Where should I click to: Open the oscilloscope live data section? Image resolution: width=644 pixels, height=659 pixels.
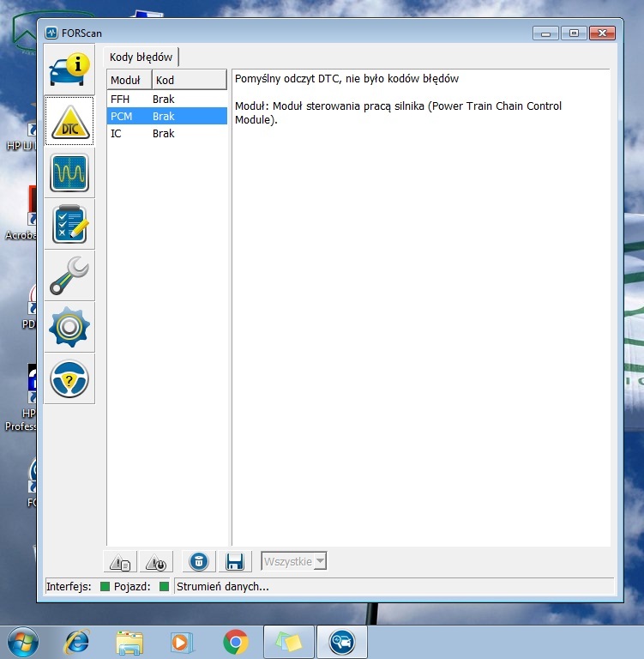coord(69,172)
